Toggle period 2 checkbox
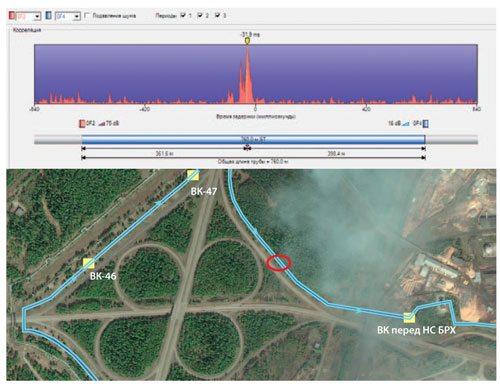This screenshot has height=384, width=500. coord(200,15)
